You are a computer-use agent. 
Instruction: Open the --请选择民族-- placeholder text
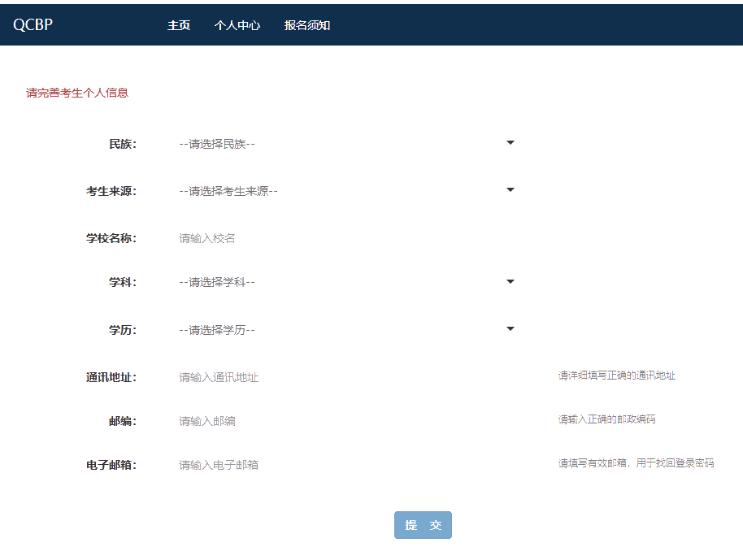coord(217,144)
